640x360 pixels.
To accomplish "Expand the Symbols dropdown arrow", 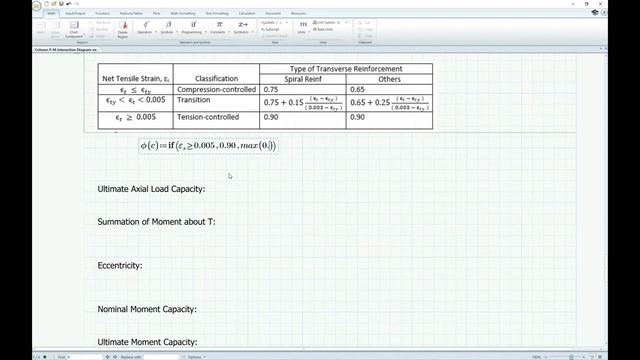I will [x=177, y=32].
